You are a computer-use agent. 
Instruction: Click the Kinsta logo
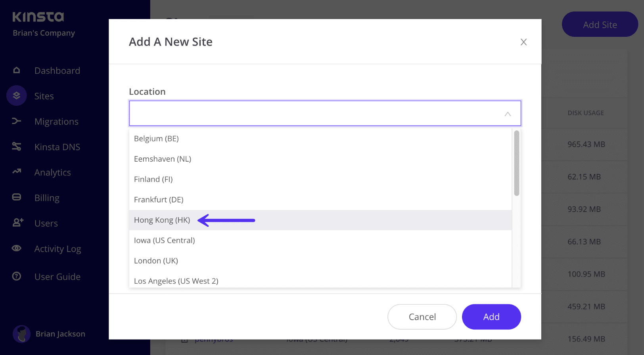point(38,17)
